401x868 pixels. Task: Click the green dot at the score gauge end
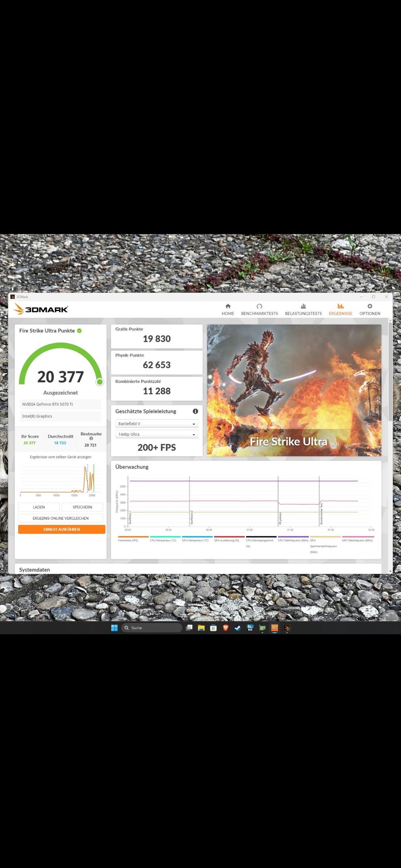pos(100,382)
